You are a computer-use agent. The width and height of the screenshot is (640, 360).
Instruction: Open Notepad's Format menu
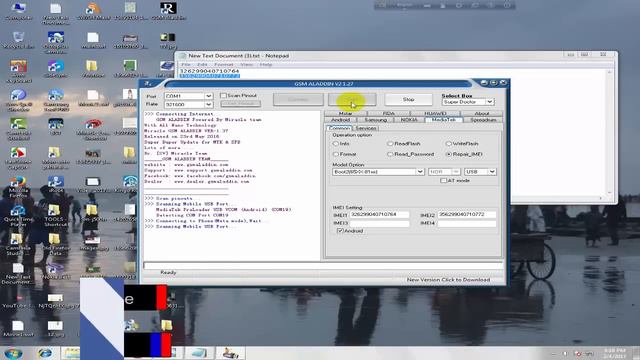(x=224, y=64)
